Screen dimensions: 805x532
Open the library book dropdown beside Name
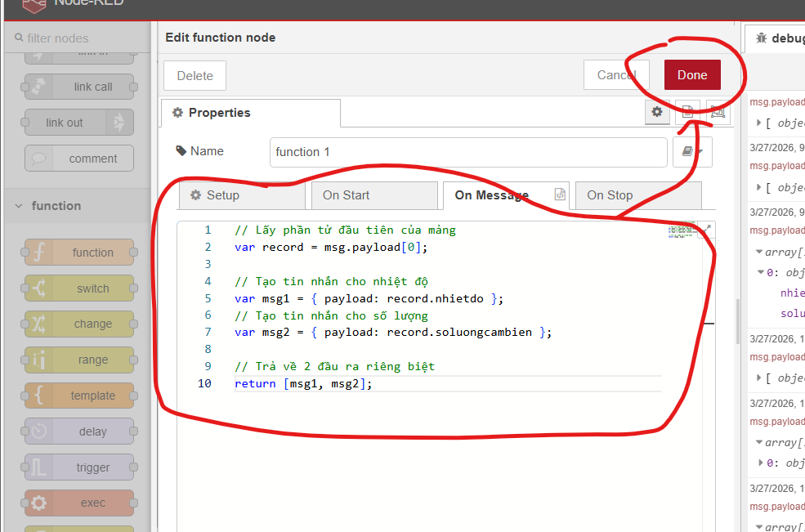point(691,152)
